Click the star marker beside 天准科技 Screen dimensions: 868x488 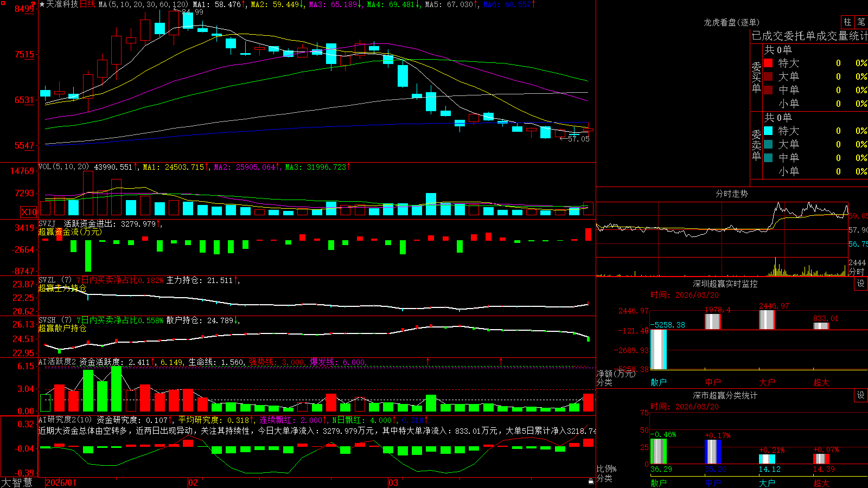pyautogui.click(x=42, y=4)
